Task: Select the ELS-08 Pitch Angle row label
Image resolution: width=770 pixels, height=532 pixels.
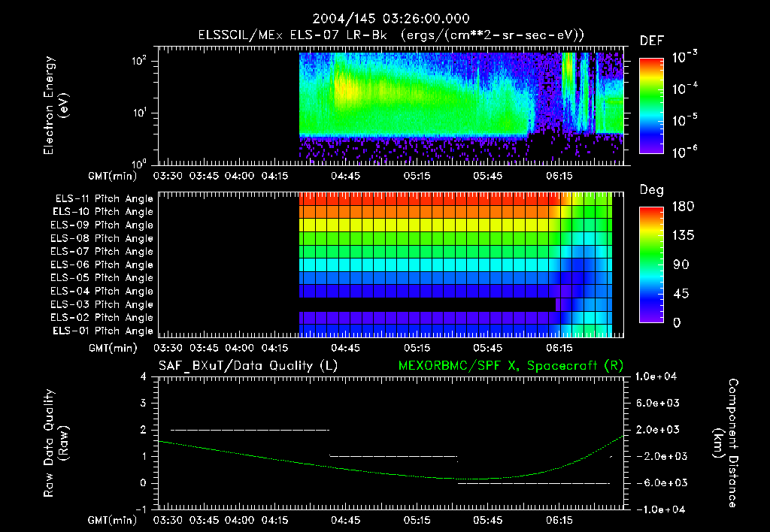Action: tap(102, 238)
